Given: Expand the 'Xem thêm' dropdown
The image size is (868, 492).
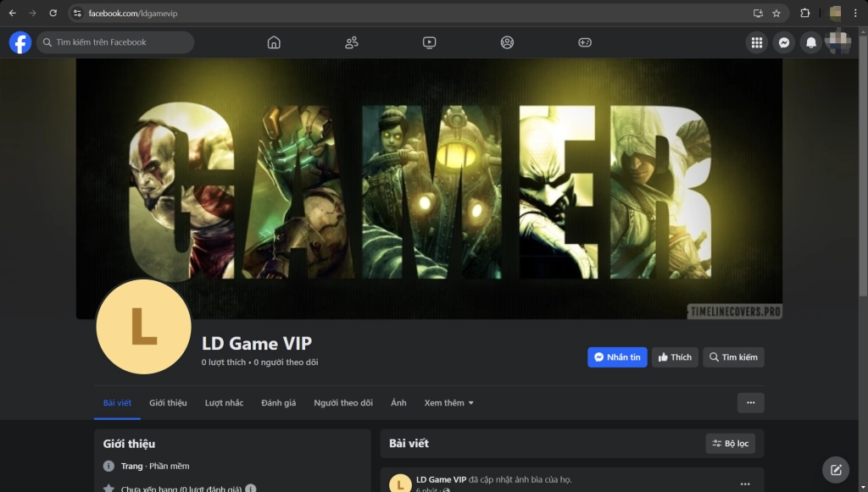Looking at the screenshot, I should pos(448,403).
